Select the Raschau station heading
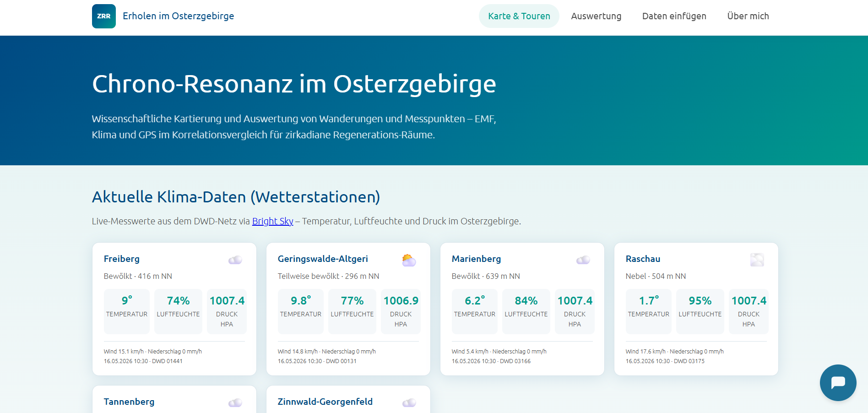 point(643,259)
